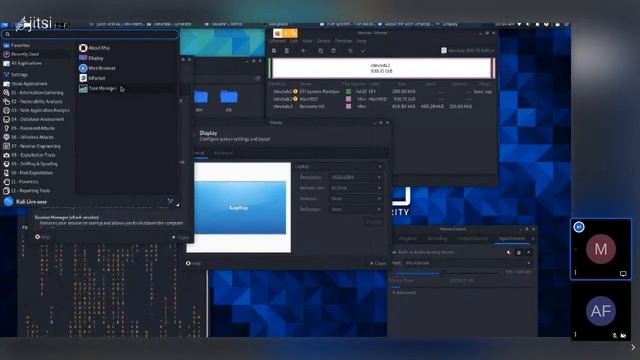The image size is (640, 360).
Task: Click the Apply button in Display dialog
Action: pos(373,222)
